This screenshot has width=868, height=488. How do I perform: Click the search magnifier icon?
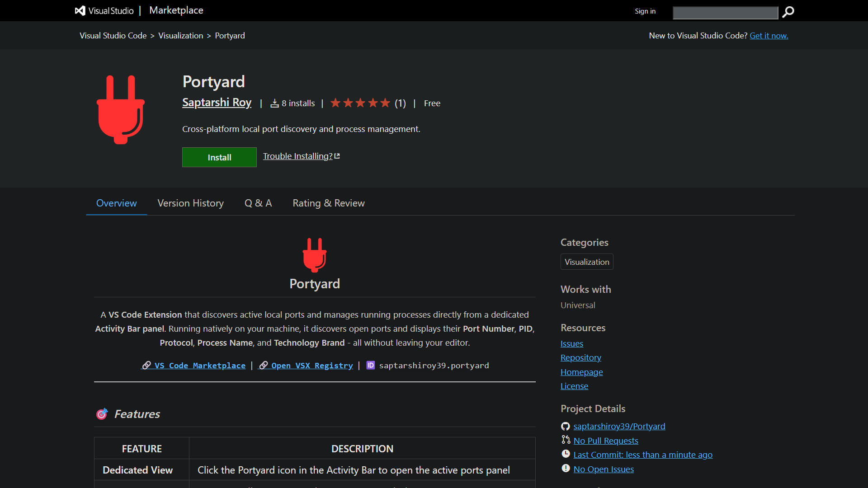[788, 12]
